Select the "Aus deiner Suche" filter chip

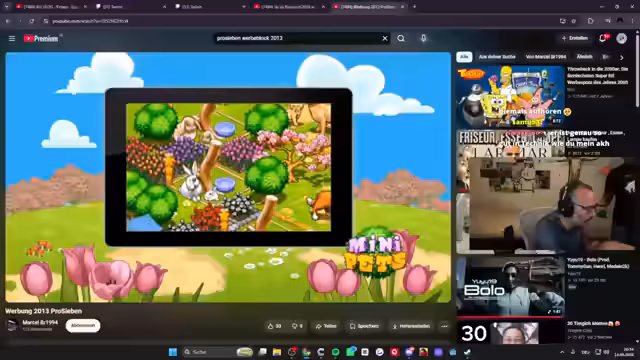pos(497,57)
